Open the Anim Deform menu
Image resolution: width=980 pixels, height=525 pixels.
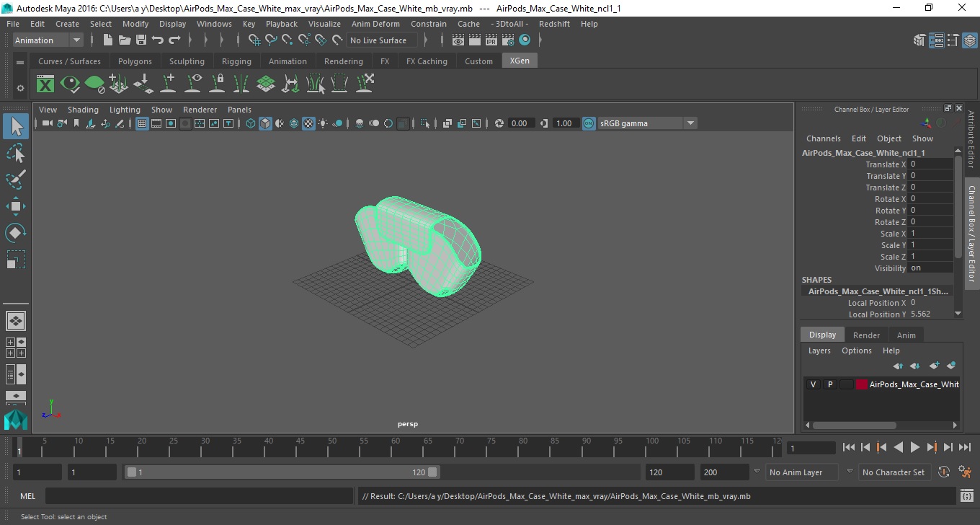[x=375, y=24]
